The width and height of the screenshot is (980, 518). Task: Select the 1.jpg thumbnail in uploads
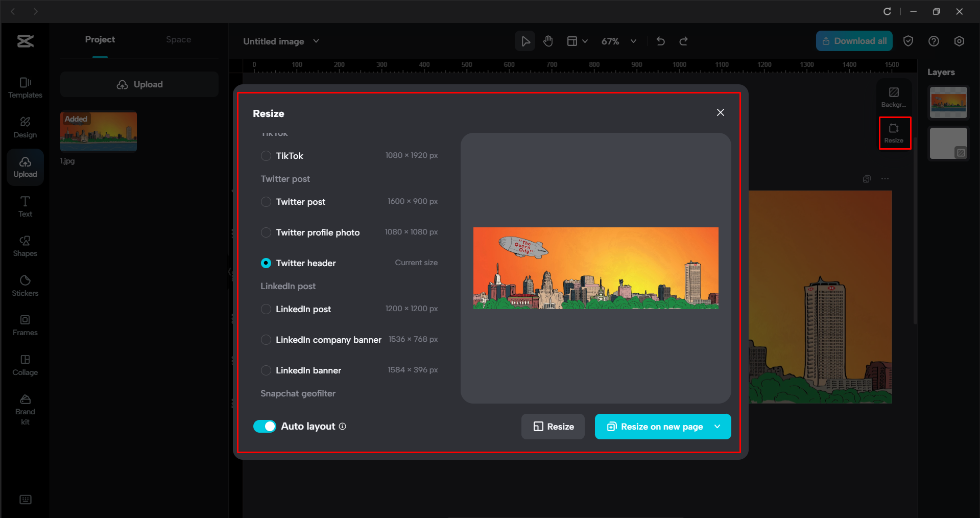tap(98, 131)
